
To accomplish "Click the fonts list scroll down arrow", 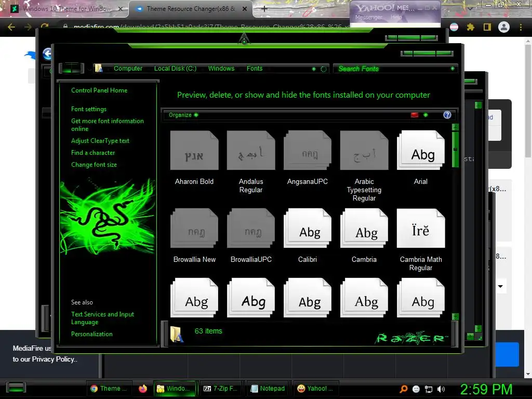I will [455, 316].
